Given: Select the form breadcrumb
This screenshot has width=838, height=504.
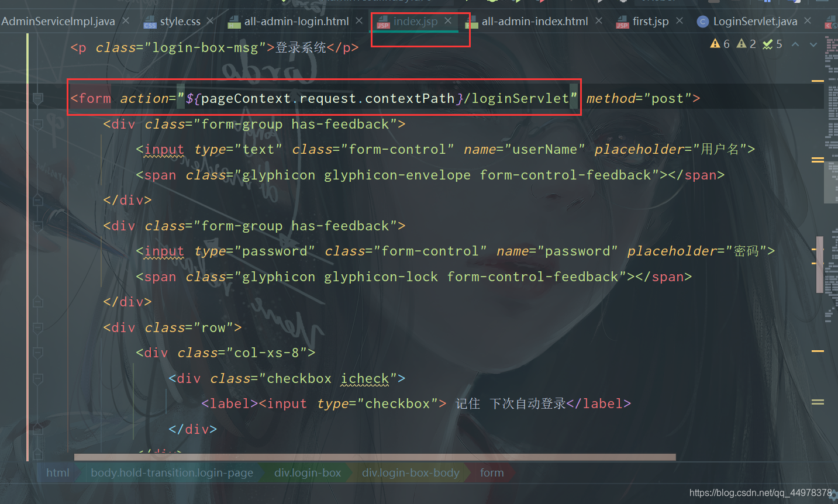Looking at the screenshot, I should [492, 473].
